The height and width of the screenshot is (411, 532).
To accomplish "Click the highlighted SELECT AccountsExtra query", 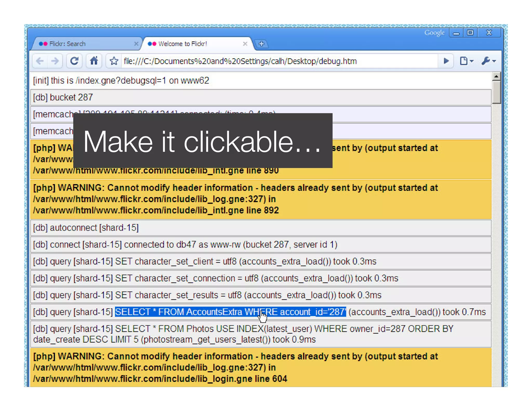I will pyautogui.click(x=230, y=312).
